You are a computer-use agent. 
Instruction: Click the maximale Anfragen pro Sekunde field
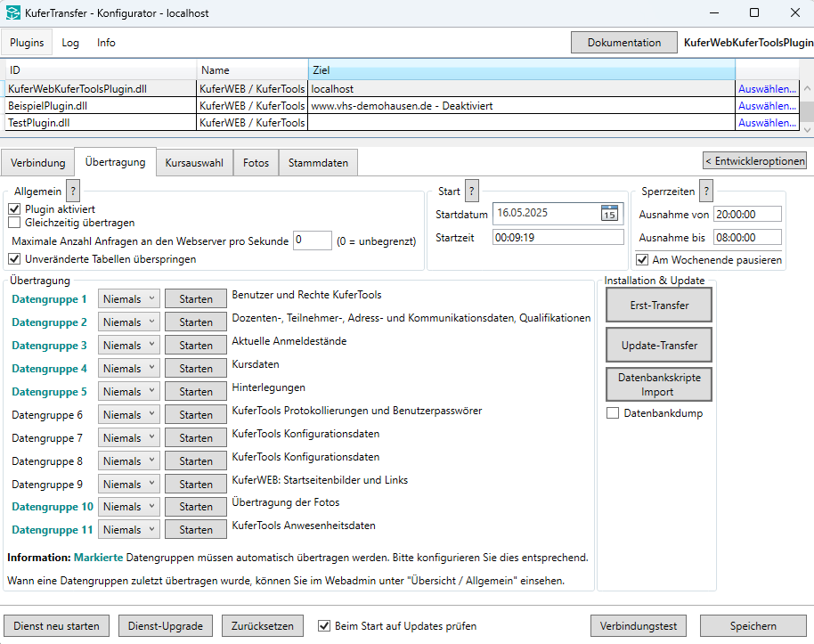pos(313,240)
